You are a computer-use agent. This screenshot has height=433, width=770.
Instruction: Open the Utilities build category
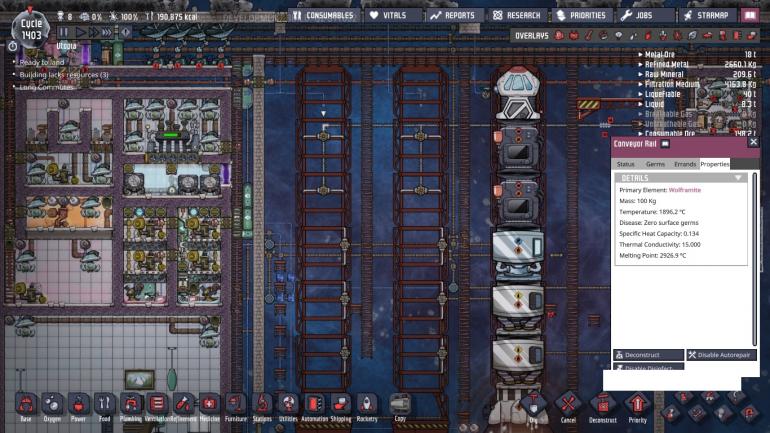pyautogui.click(x=288, y=406)
